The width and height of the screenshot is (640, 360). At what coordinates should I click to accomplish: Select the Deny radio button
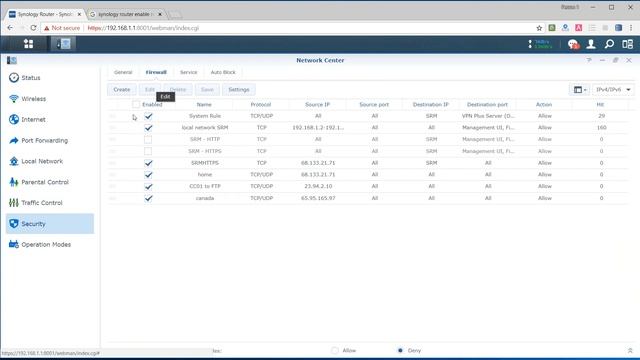pos(400,350)
